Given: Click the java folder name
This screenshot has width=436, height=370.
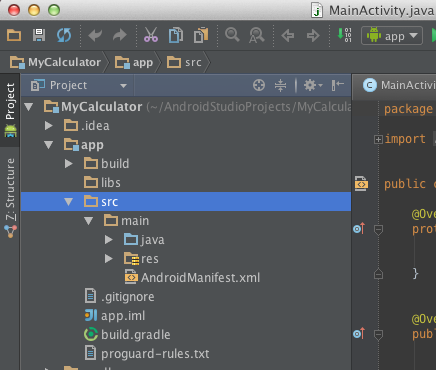Looking at the screenshot, I should [152, 240].
